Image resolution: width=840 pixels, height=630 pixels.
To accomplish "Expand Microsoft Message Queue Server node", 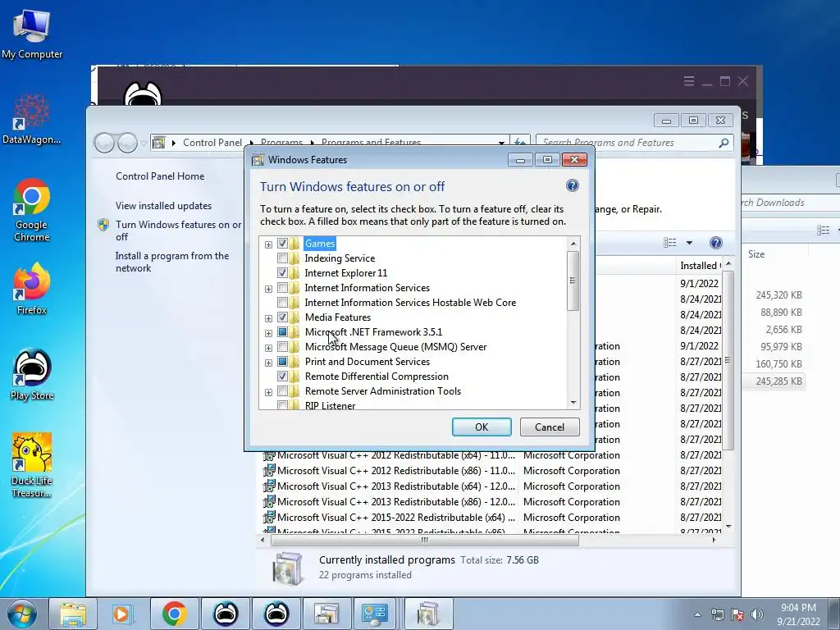I will 268,348.
